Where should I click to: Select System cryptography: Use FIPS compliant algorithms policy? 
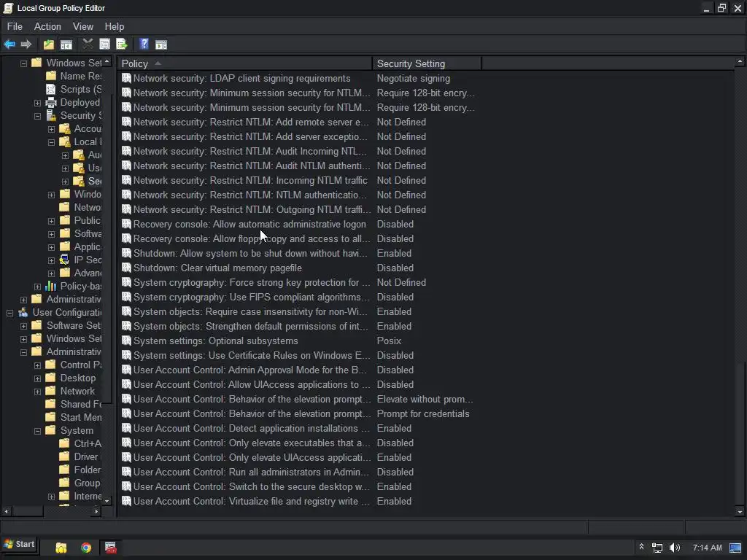[x=251, y=297]
